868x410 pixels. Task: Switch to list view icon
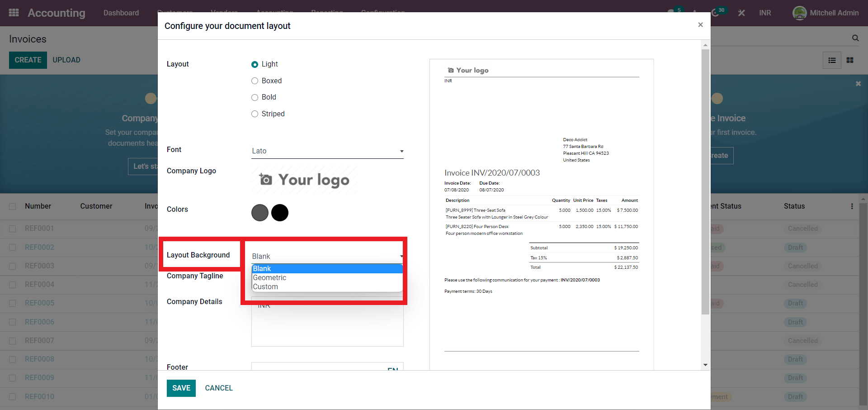(x=832, y=60)
